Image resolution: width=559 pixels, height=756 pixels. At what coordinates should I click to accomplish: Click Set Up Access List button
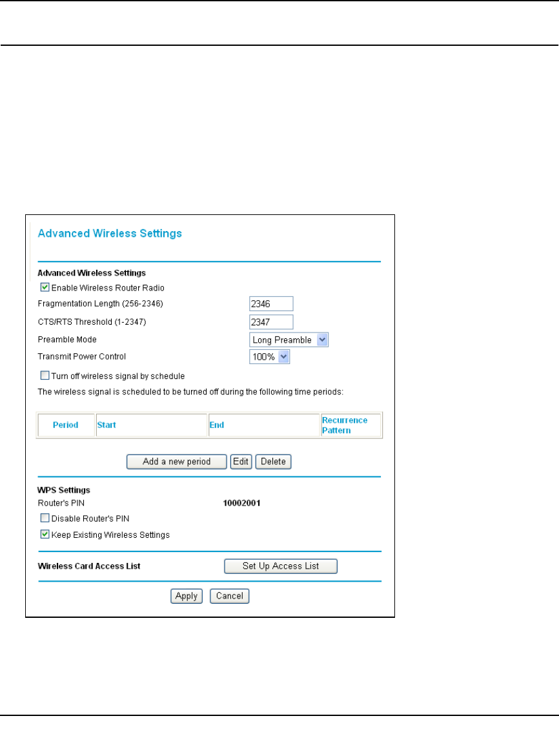280,566
